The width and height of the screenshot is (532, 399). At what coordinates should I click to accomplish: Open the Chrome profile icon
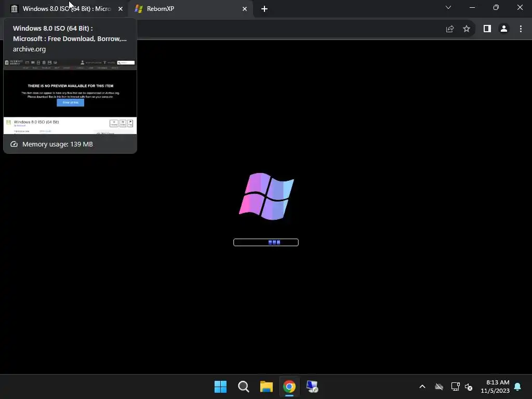click(x=504, y=29)
